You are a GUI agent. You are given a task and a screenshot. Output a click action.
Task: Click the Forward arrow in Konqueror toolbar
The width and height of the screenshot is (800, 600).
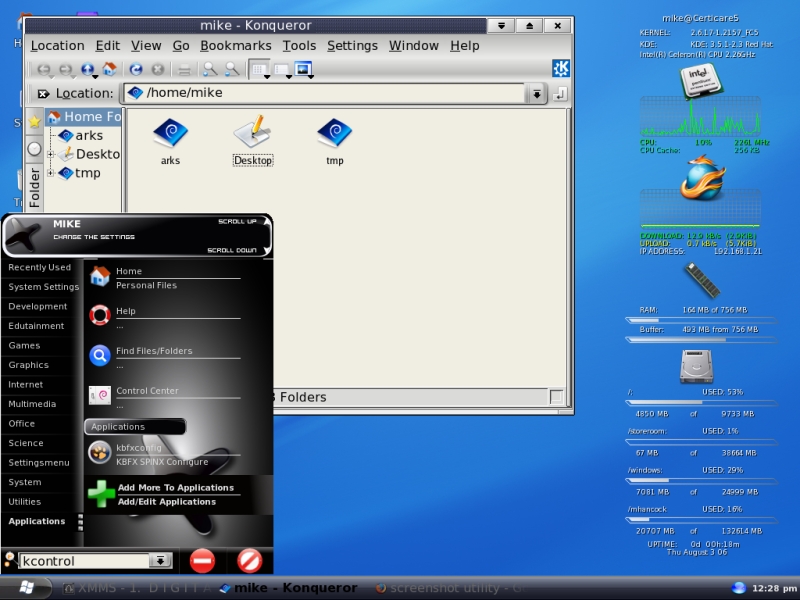tap(66, 69)
